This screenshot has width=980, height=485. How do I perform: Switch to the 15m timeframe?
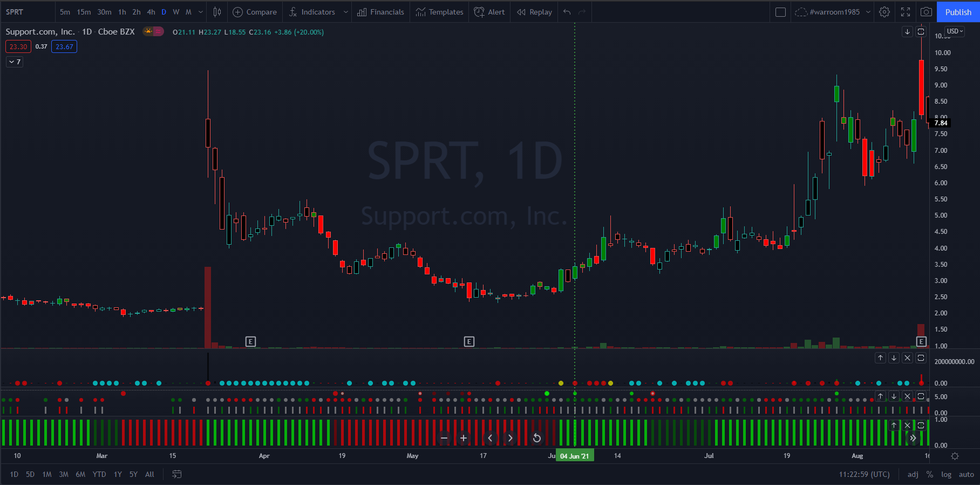[x=84, y=12]
